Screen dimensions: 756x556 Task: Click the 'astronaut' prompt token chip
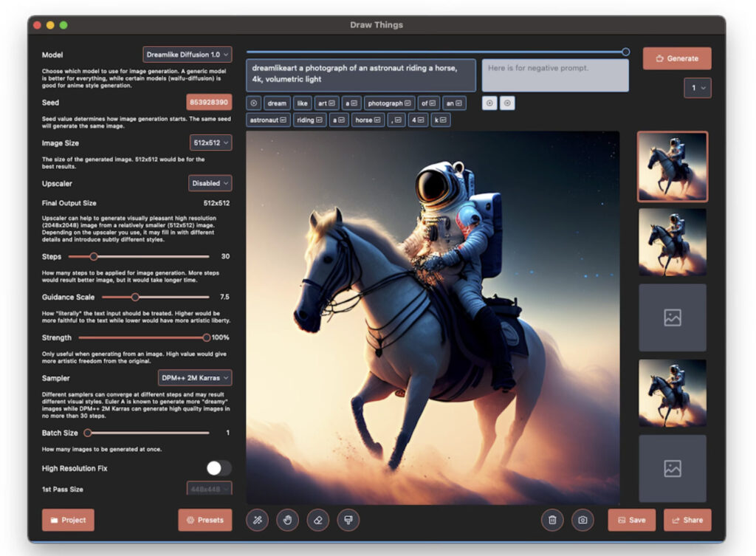tap(268, 120)
